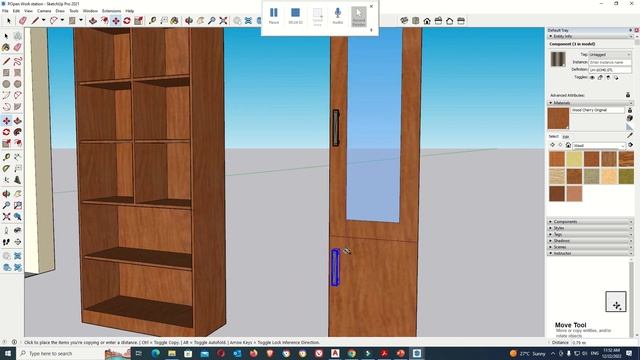The width and height of the screenshot is (640, 360).
Task: Open the Details arrow beside Wood dropdown
Action: [x=631, y=145]
